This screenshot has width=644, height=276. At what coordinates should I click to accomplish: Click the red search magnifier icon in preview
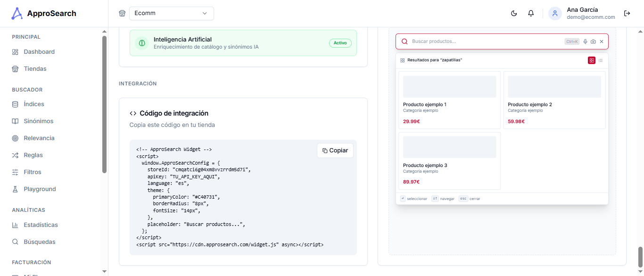tap(404, 42)
